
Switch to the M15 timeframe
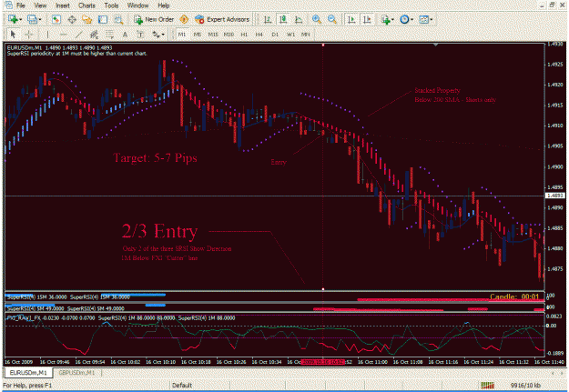(213, 35)
